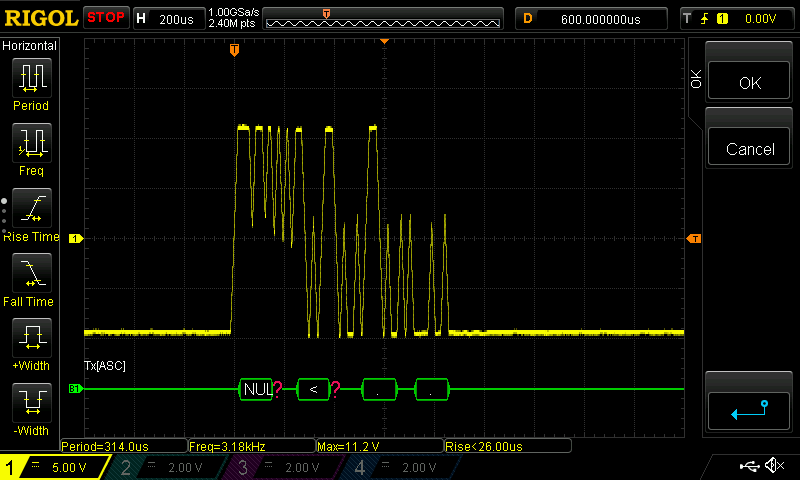The image size is (800, 480).
Task: Select channel 1 tab showing 5.00 V
Action: (55, 467)
